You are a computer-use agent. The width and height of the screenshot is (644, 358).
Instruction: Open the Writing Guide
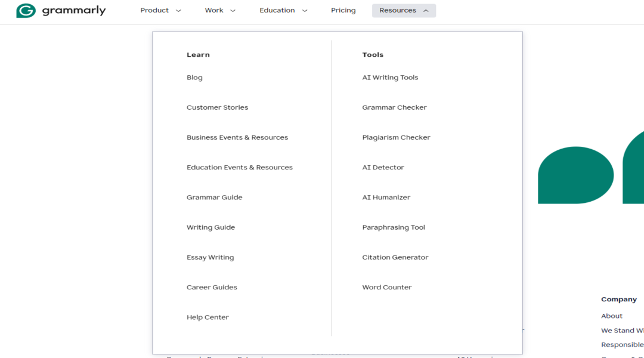coord(210,227)
